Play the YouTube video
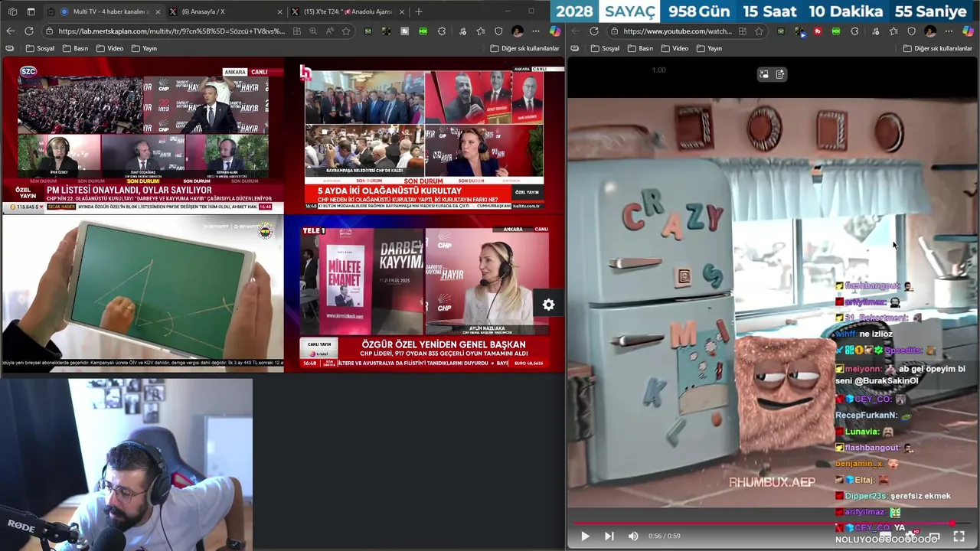Viewport: 980px width, 551px height. point(585,536)
